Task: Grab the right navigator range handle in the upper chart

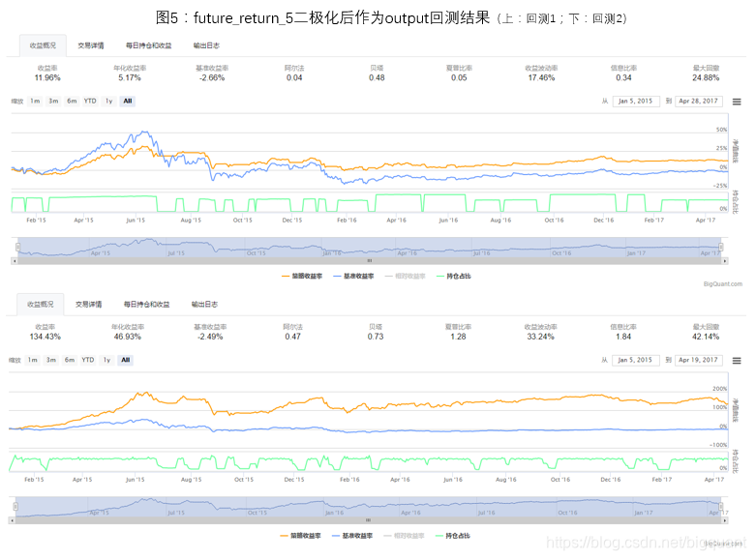Action: click(721, 248)
